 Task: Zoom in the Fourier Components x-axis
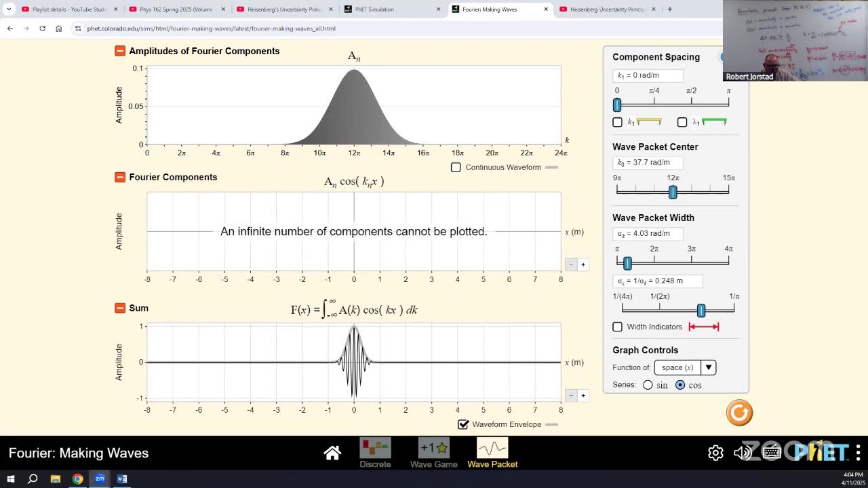(x=583, y=264)
